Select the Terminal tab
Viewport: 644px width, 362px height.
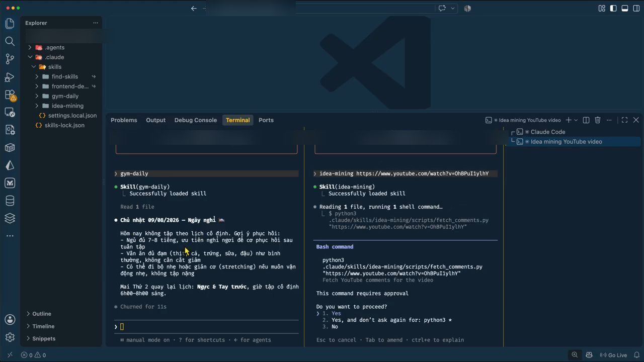click(x=237, y=120)
